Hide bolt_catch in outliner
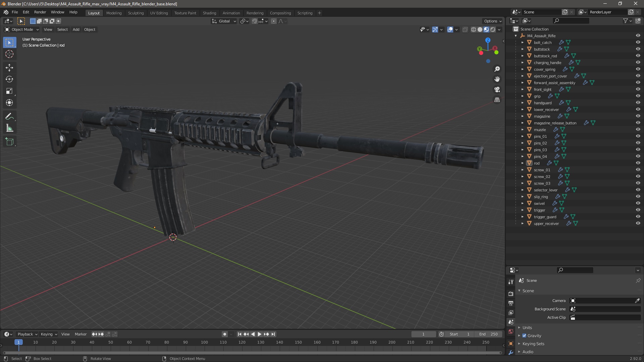 tap(638, 43)
